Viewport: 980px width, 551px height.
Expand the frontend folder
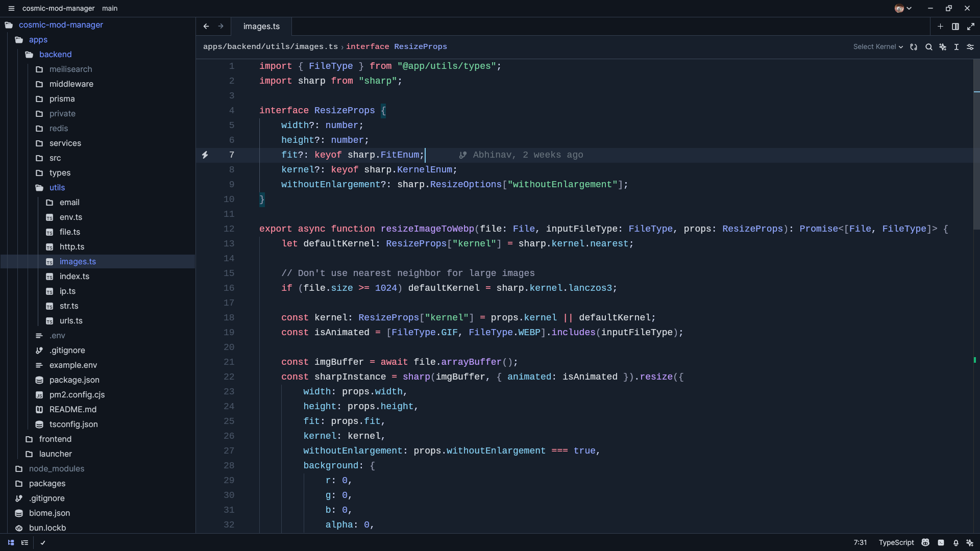coord(55,439)
